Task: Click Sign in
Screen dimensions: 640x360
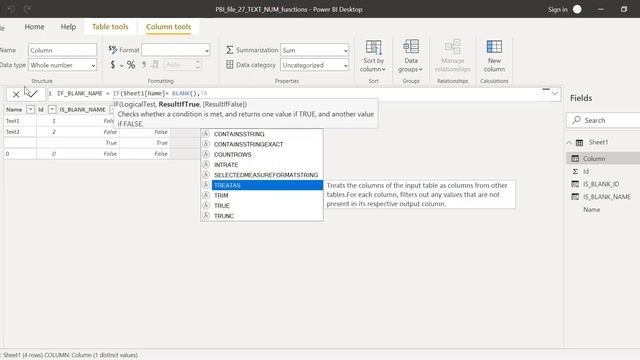Action: 557,9
